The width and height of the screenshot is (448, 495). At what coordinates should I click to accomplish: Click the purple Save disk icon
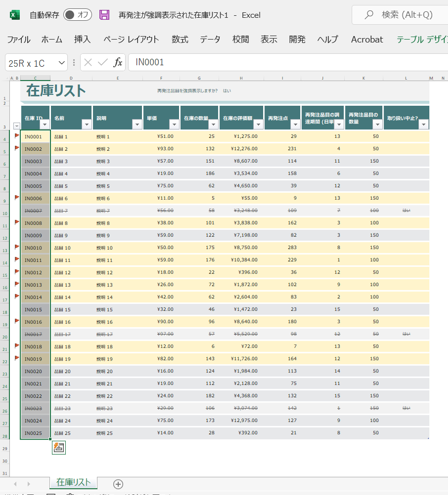coord(104,15)
